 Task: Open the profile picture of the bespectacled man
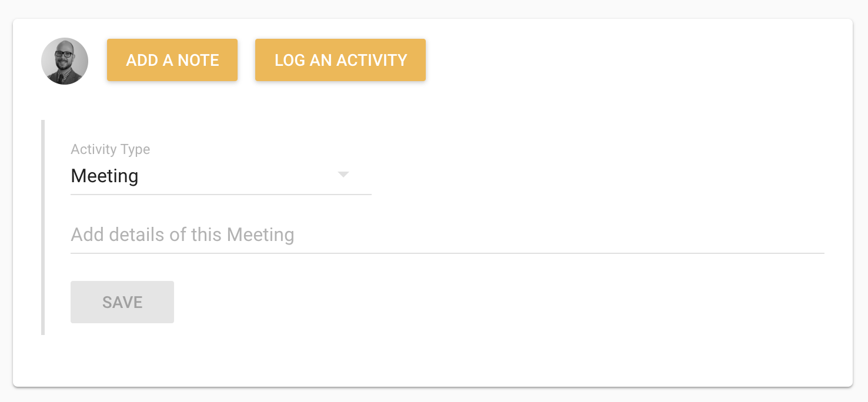pyautogui.click(x=65, y=61)
